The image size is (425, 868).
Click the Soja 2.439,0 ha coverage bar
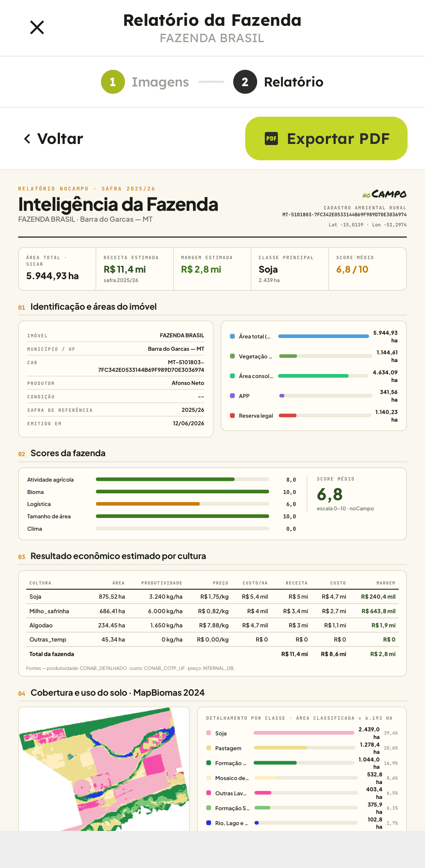304,733
